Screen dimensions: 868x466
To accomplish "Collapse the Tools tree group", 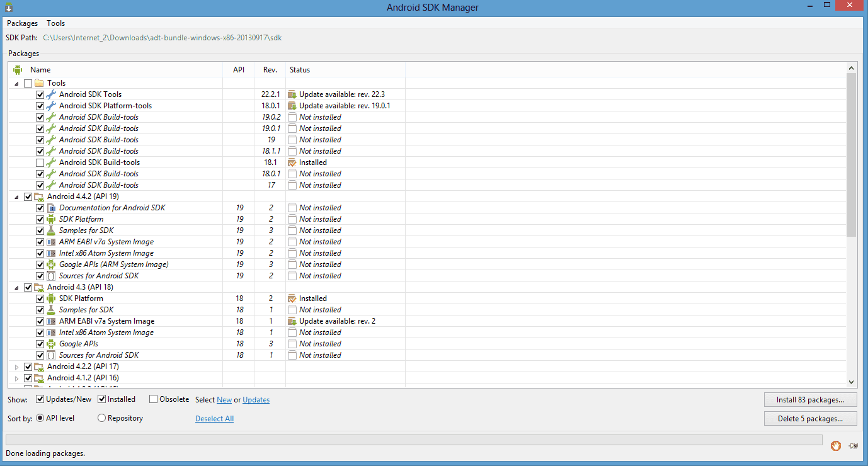I will pyautogui.click(x=16, y=83).
